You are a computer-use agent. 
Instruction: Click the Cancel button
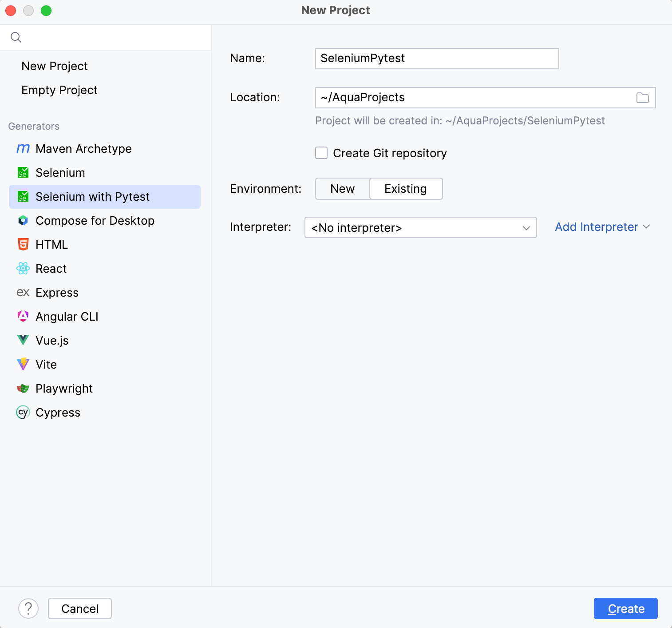point(80,608)
